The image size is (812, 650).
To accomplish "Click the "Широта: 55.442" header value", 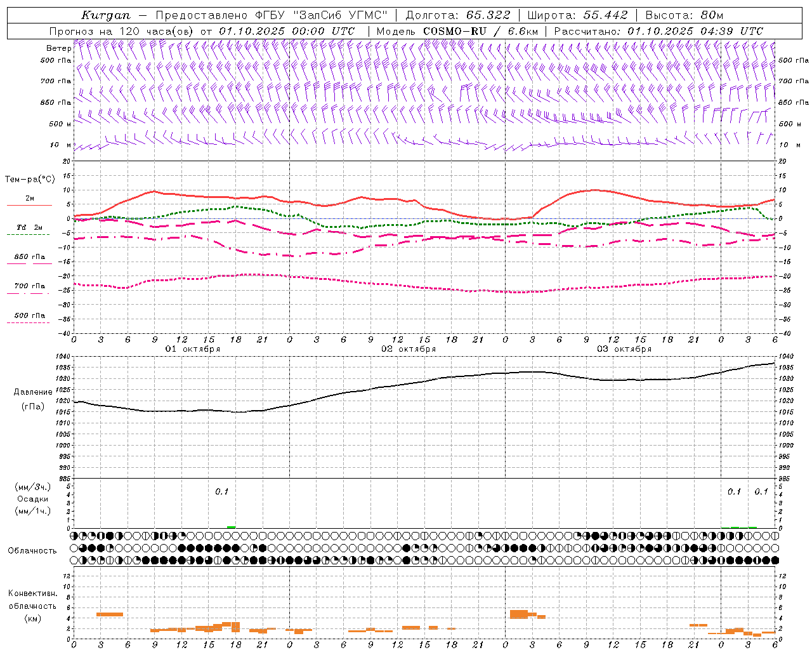I will (577, 15).
